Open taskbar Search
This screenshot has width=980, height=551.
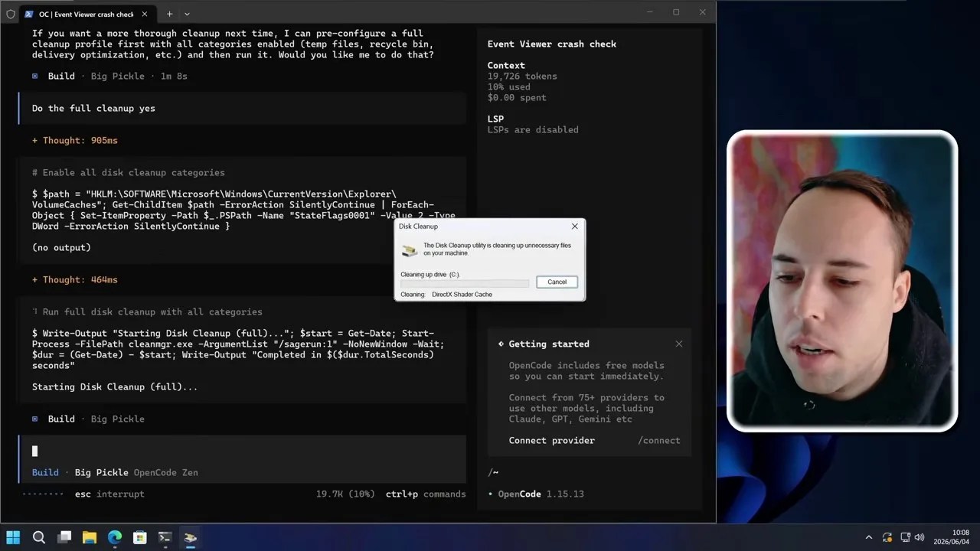click(39, 537)
